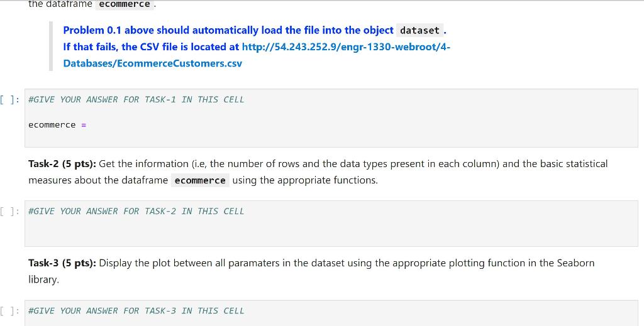Select the Task-3 answer code cell

[x=331, y=313]
